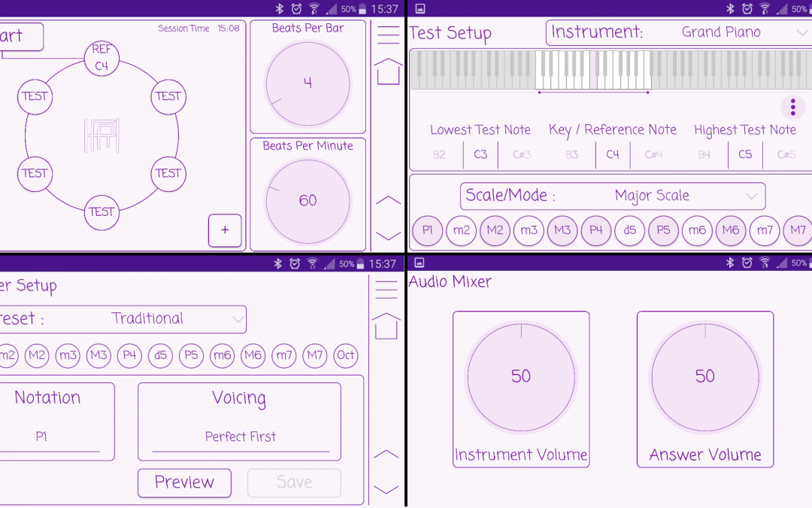This screenshot has height=508, width=812.
Task: Select the REF C4 circle on the wheel
Action: coord(101,56)
